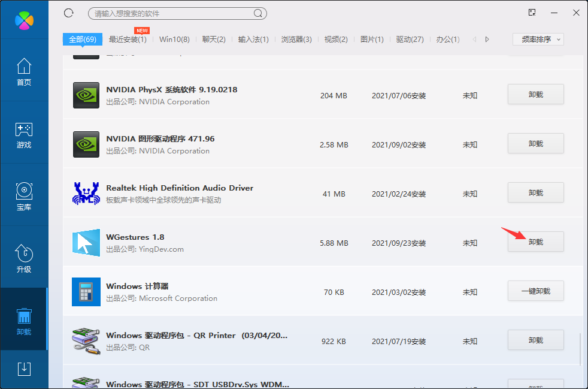Click WGestures cursor icon
Image resolution: width=588 pixels, height=389 pixels.
86,243
